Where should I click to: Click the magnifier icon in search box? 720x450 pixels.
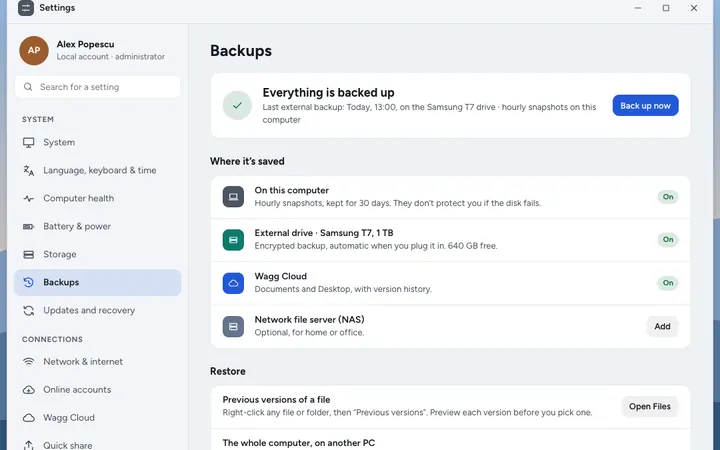[28, 87]
